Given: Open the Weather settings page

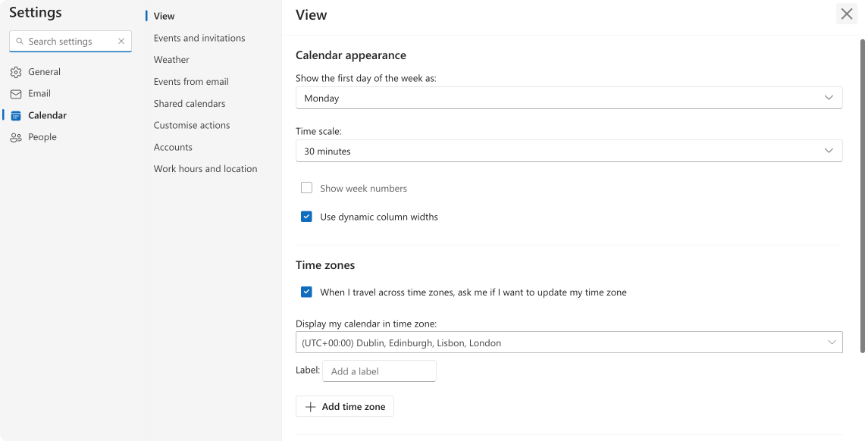Looking at the screenshot, I should 171,60.
